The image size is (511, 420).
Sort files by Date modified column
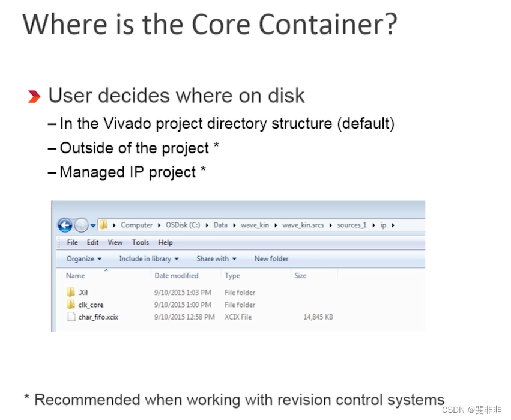(x=176, y=275)
